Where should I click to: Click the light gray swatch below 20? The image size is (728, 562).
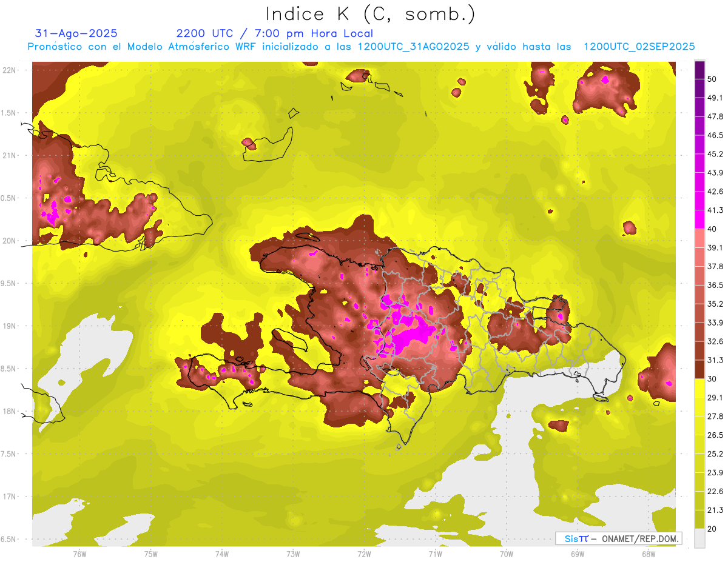(699, 538)
